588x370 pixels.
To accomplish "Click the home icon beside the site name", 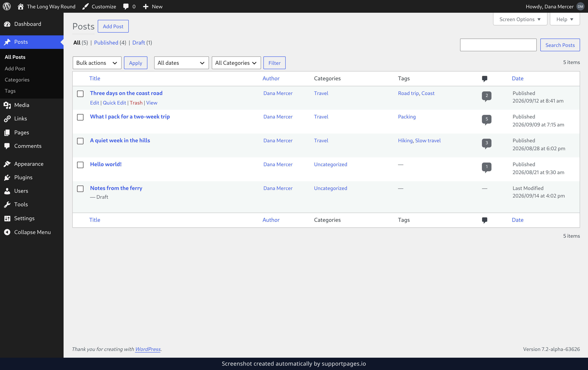I will [x=20, y=6].
